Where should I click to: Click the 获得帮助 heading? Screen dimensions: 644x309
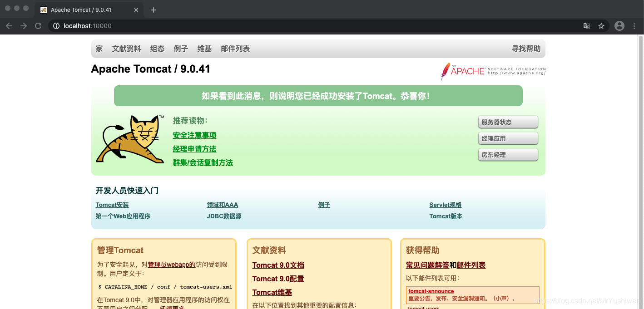(x=422, y=250)
